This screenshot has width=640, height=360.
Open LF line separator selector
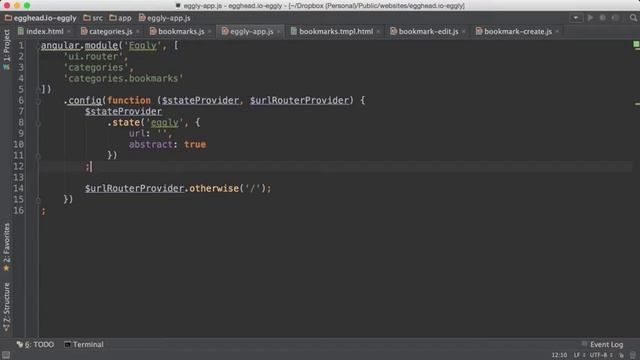[x=579, y=355]
